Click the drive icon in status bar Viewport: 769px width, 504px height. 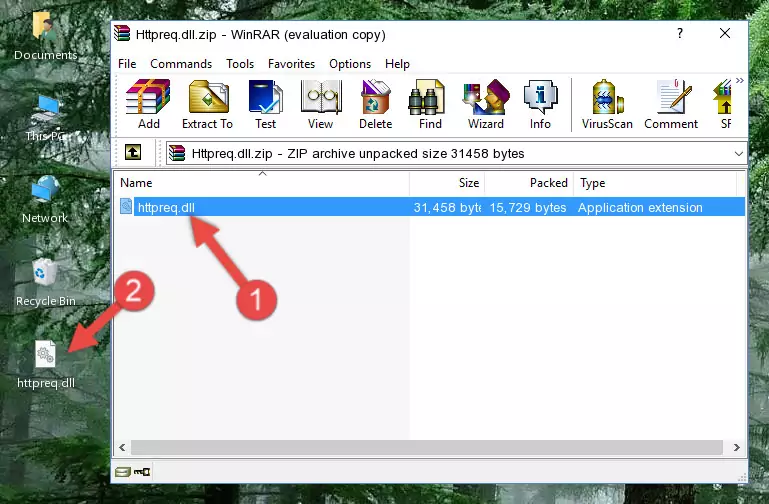pos(123,472)
